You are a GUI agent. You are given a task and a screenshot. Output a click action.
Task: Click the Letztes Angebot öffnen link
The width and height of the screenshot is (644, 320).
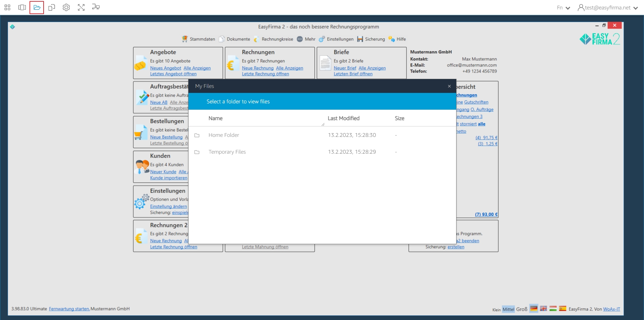tap(173, 74)
